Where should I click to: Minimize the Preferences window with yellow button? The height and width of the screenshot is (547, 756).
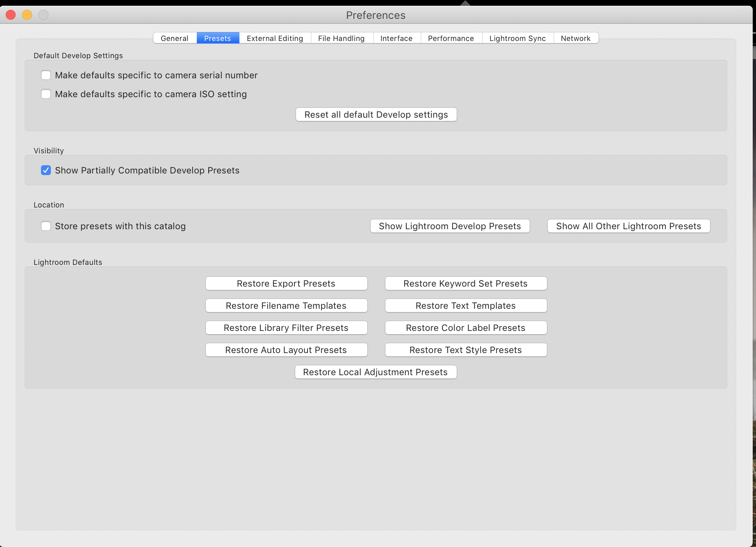coord(27,15)
